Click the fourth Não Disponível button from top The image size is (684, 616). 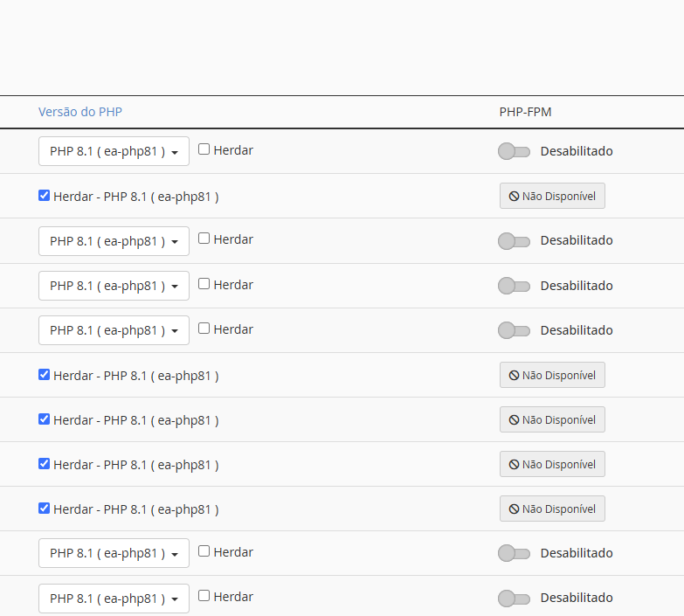click(x=552, y=464)
